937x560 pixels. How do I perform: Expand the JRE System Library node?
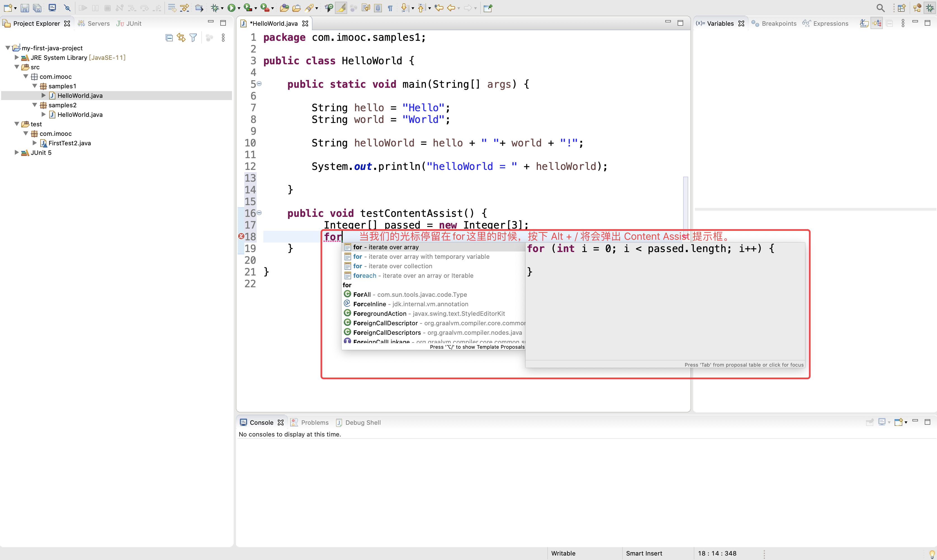(16, 57)
